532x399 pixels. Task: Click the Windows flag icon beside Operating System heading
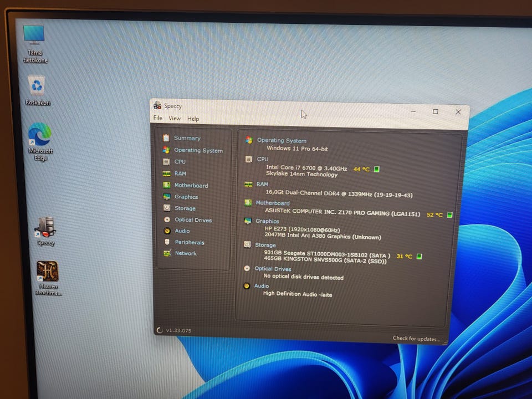coord(249,140)
